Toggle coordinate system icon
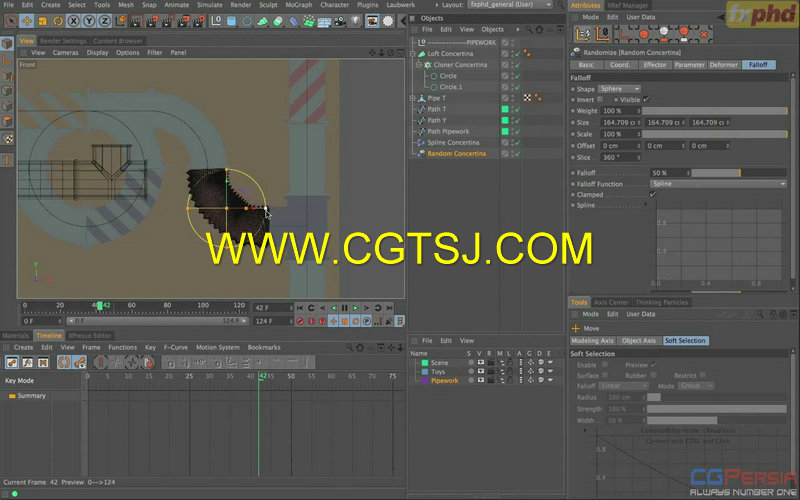This screenshot has width=800, height=500. click(x=120, y=21)
